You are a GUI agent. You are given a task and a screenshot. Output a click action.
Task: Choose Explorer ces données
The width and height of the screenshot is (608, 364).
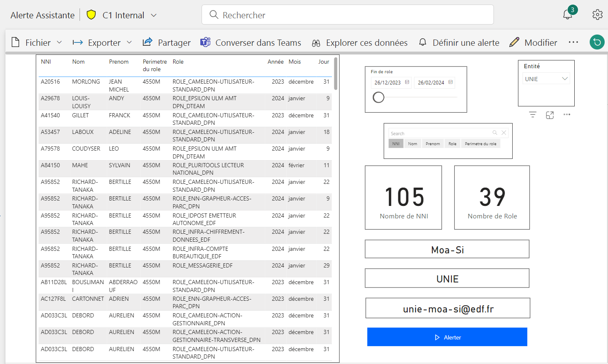point(360,42)
